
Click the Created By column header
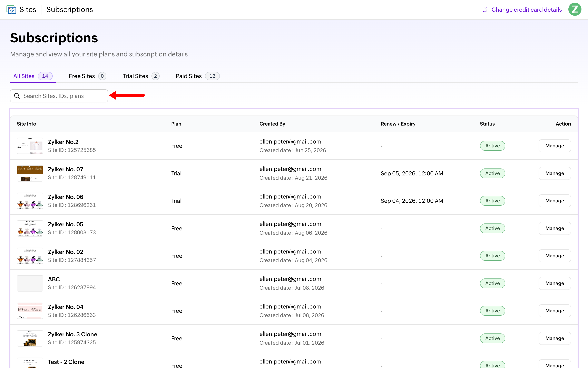pos(272,124)
